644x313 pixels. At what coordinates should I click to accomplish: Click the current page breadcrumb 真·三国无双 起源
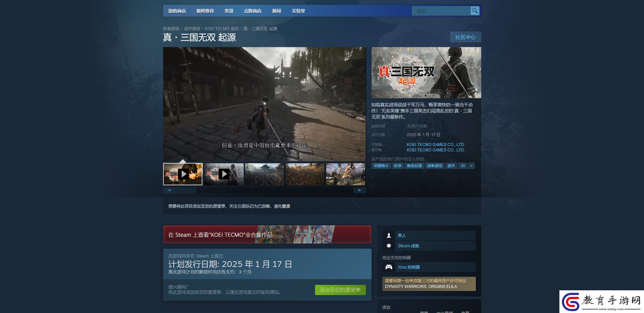point(260,29)
